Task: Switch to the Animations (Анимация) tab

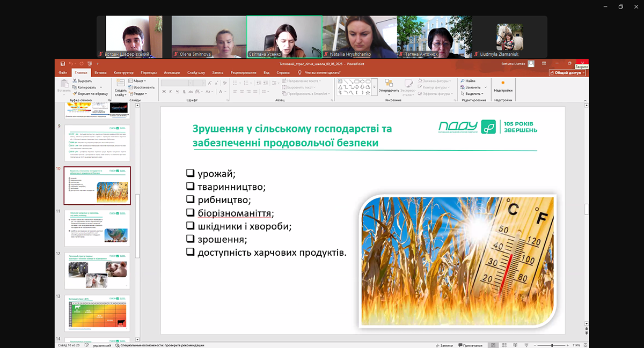Action: (x=172, y=72)
